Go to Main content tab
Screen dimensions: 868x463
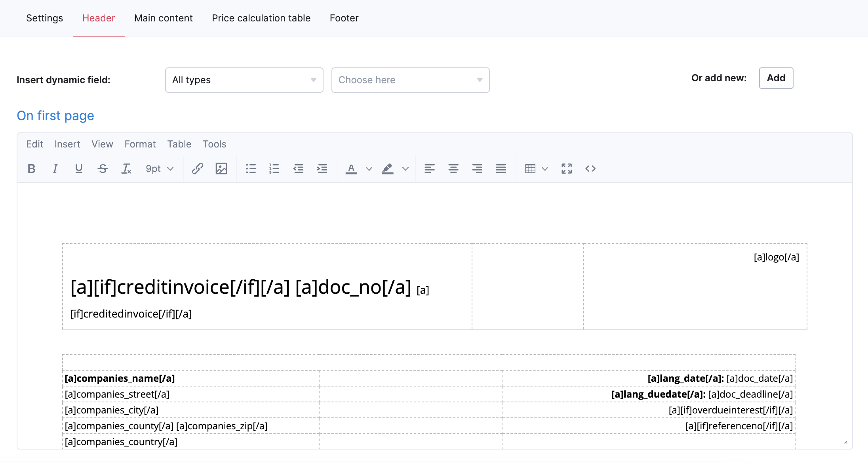(164, 18)
